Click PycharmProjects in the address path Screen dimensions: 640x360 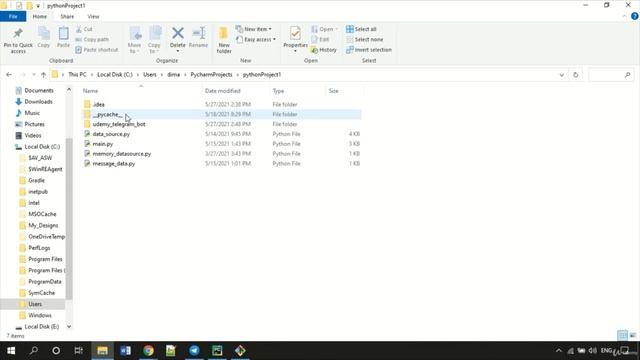pyautogui.click(x=211, y=75)
